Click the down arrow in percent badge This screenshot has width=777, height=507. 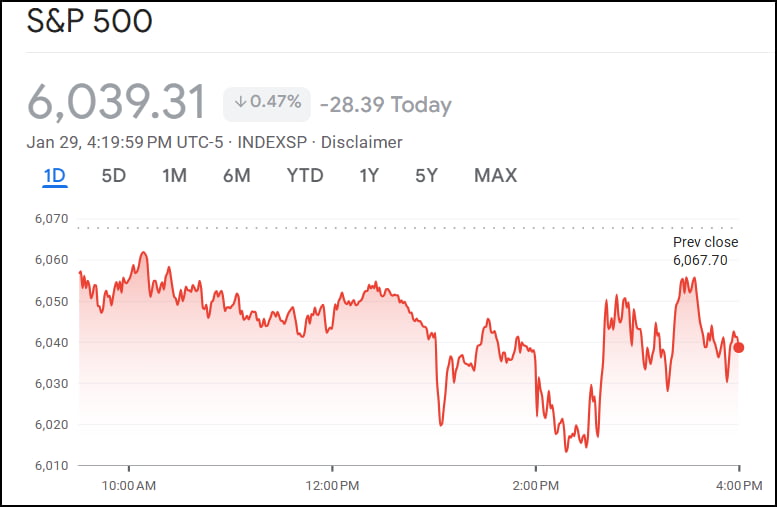(x=240, y=102)
